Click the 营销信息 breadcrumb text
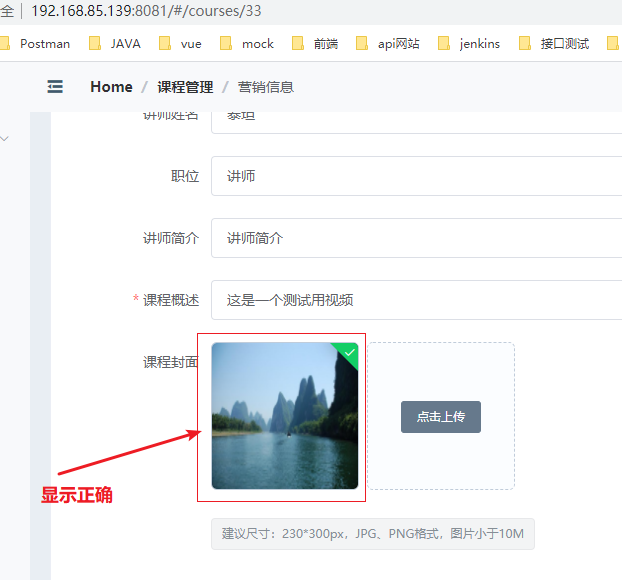The image size is (622, 580). coord(266,87)
